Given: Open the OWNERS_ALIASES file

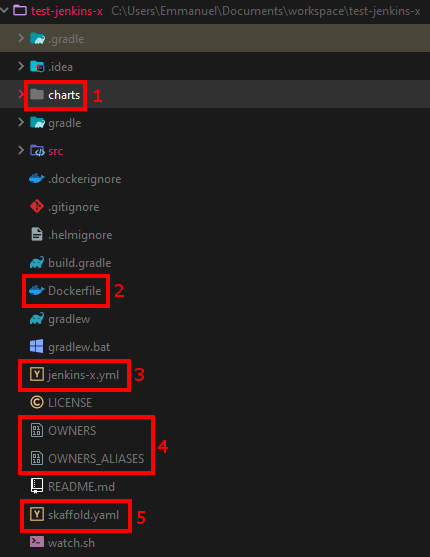Looking at the screenshot, I should point(96,459).
